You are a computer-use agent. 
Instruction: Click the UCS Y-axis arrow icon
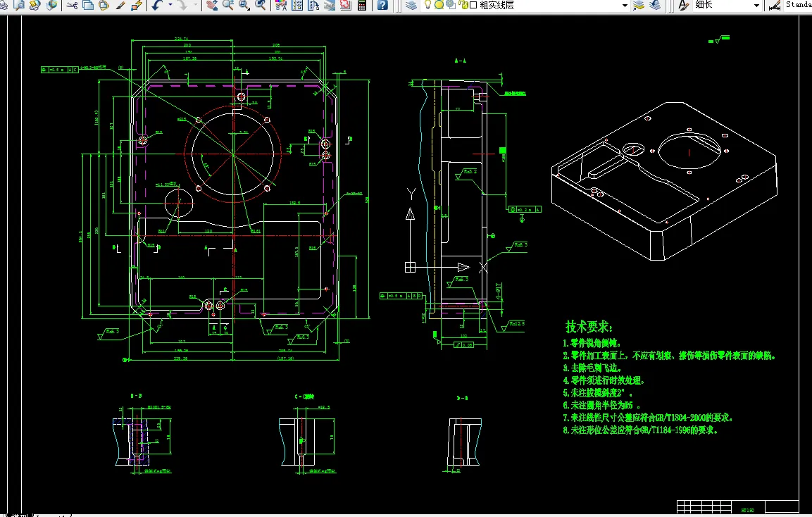(410, 213)
